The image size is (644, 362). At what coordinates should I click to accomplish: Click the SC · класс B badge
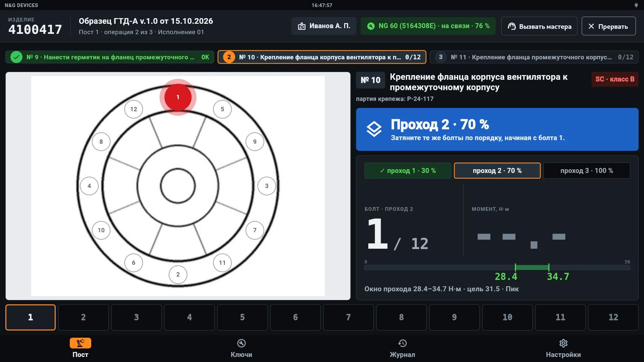pos(615,79)
